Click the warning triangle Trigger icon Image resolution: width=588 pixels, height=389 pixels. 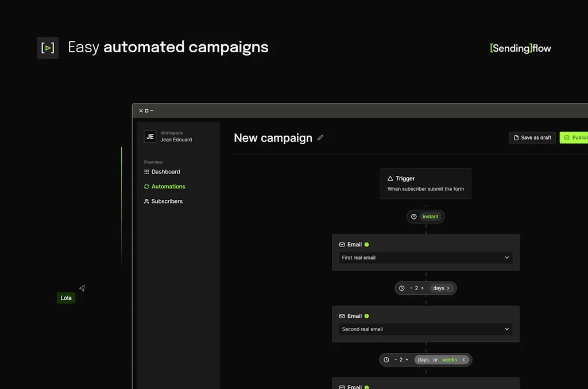[390, 179]
